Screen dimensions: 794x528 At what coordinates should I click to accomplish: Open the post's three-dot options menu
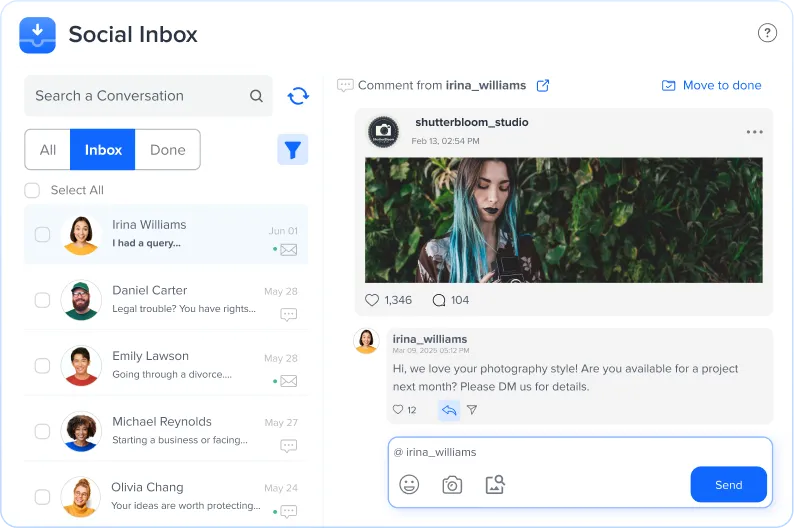[x=755, y=132]
